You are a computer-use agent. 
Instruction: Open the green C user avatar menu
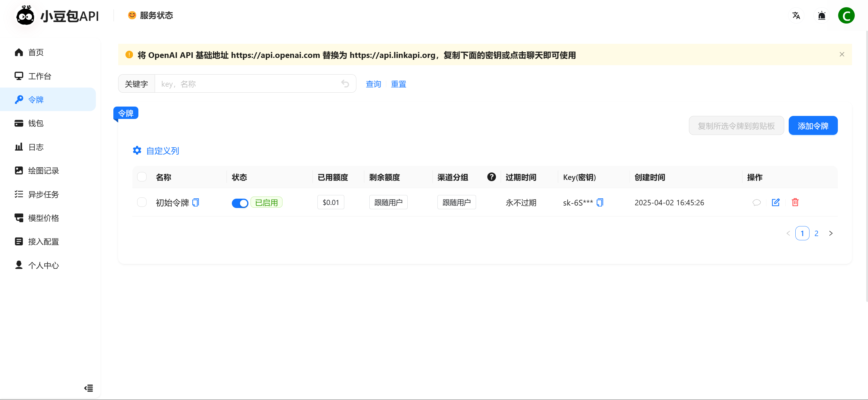[x=846, y=15]
